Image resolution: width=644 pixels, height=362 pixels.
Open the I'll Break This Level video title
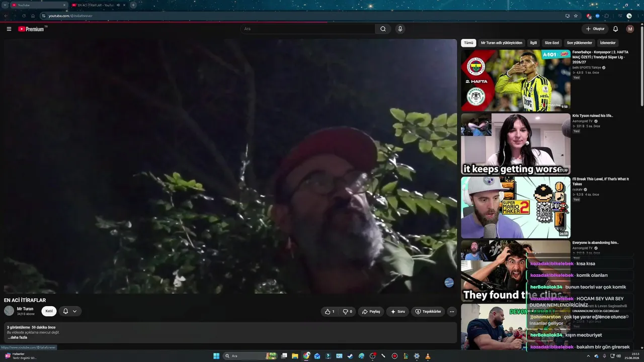pos(601,182)
